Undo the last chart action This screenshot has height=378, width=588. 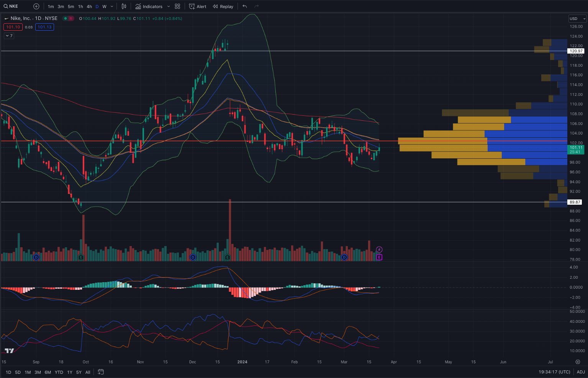245,6
